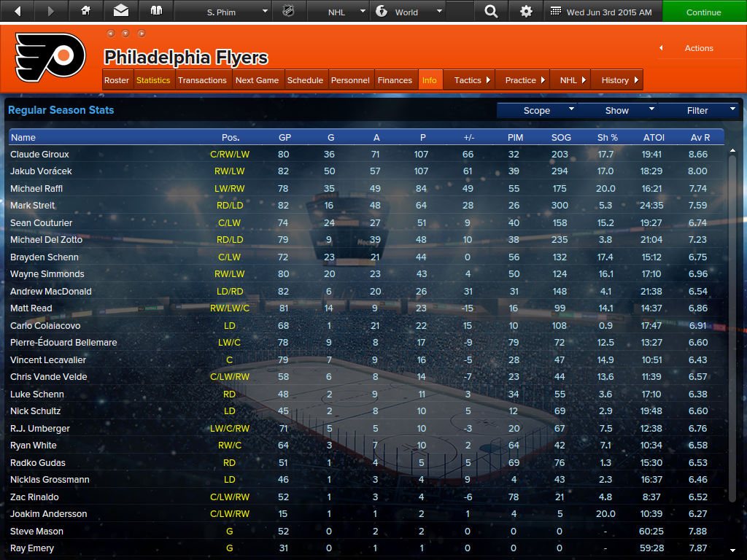The image size is (747, 560).
Task: Open the home screen icon
Action: [x=86, y=11]
